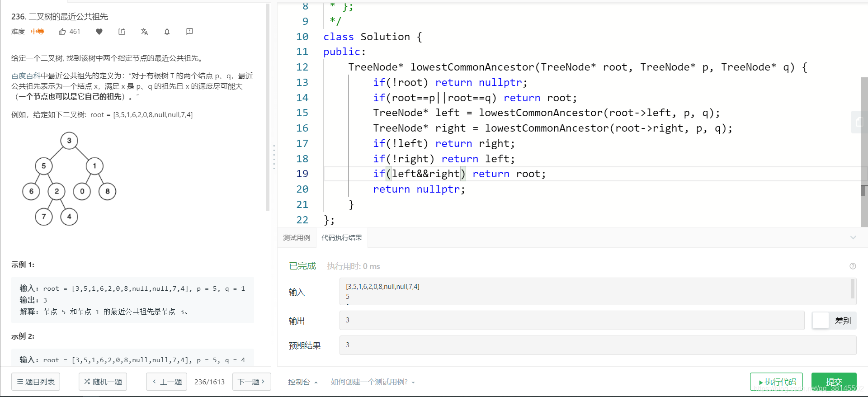Click 示例 2: heading
868x397 pixels.
[23, 336]
